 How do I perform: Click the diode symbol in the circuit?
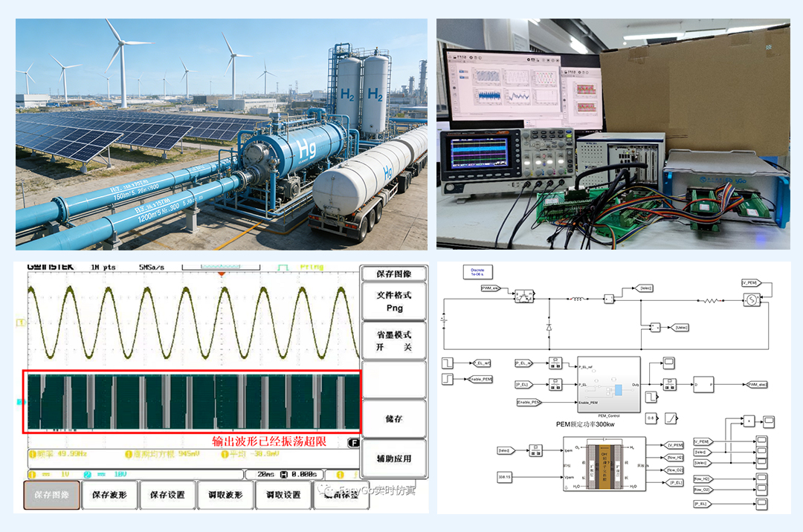coord(549,327)
